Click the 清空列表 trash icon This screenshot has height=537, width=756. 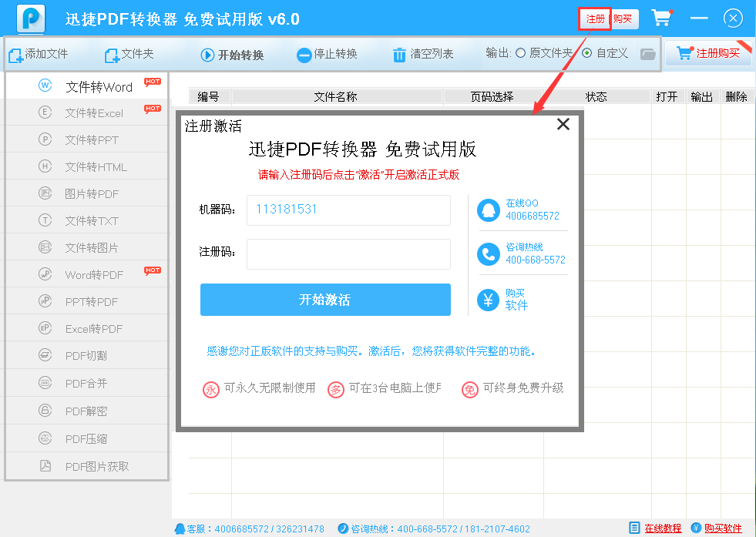pyautogui.click(x=399, y=55)
